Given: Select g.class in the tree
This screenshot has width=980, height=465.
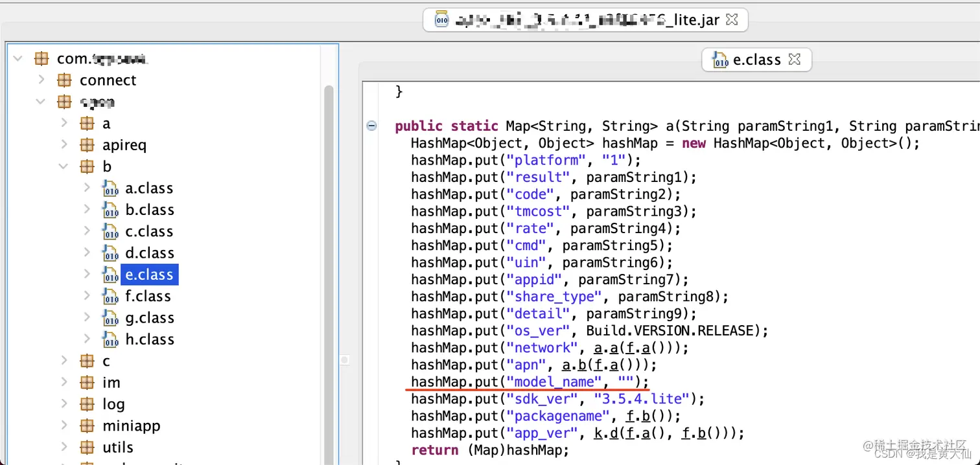Looking at the screenshot, I should [150, 318].
